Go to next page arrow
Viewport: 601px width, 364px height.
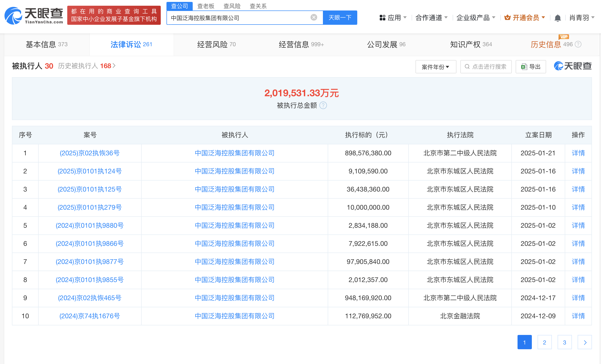pyautogui.click(x=585, y=342)
